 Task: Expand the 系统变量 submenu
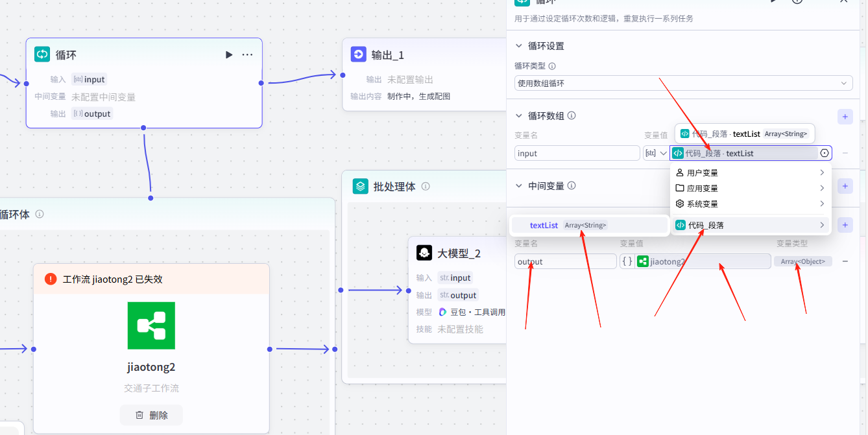pos(750,204)
